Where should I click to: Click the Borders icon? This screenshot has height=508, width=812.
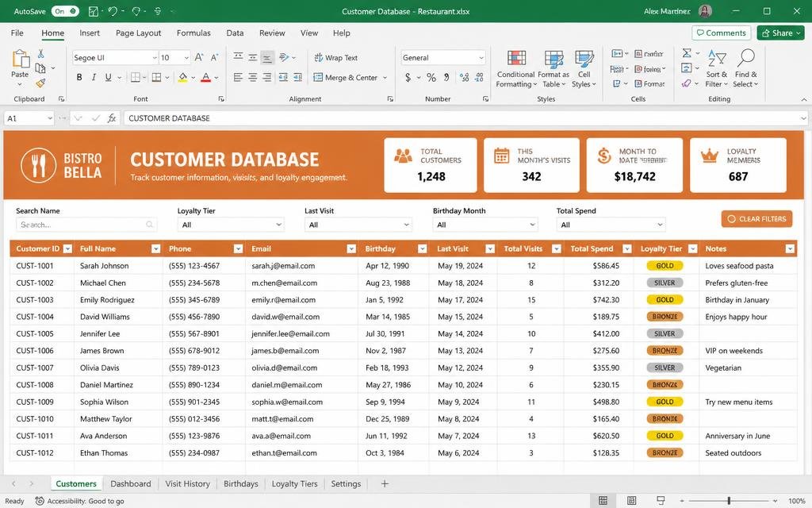coord(136,77)
